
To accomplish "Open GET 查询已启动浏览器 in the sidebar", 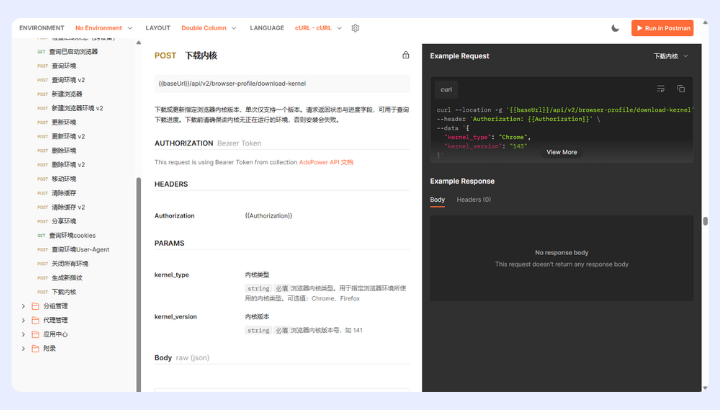I will (68, 52).
